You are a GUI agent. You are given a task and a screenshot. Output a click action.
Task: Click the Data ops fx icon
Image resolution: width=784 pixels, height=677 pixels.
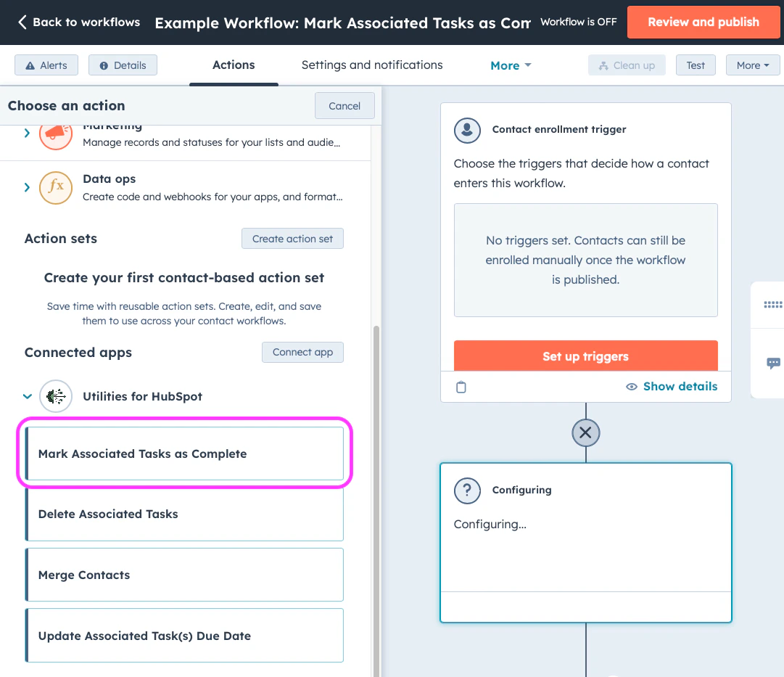[56, 188]
